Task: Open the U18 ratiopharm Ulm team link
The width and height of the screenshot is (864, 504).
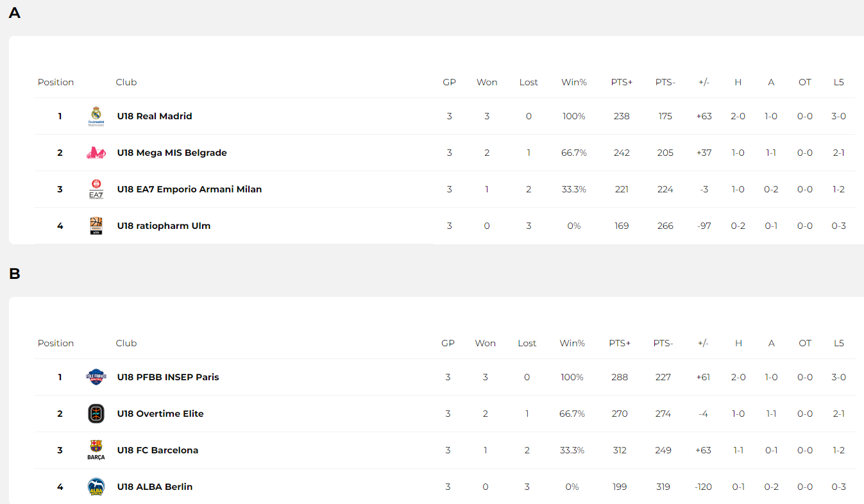Action: pyautogui.click(x=164, y=226)
